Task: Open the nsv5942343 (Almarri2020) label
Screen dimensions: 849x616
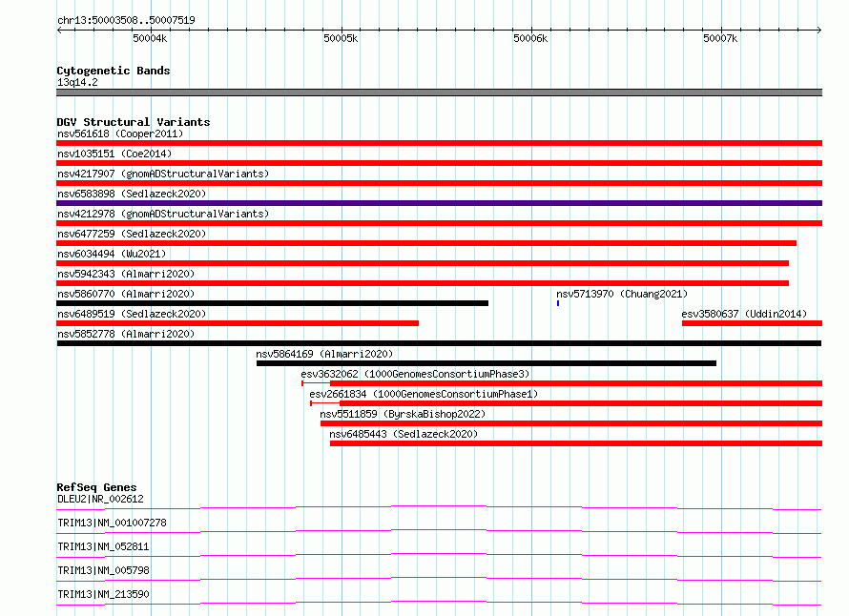Action: coord(126,274)
